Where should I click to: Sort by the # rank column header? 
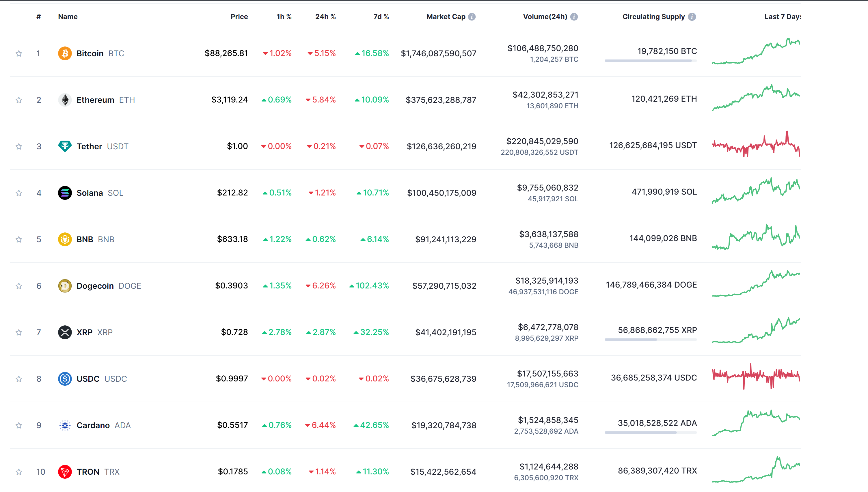(x=38, y=17)
